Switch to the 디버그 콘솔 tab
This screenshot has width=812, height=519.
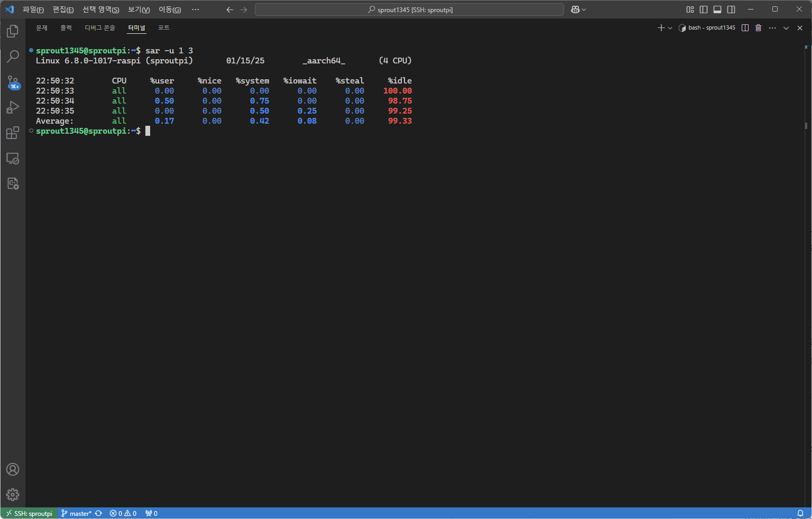click(100, 28)
